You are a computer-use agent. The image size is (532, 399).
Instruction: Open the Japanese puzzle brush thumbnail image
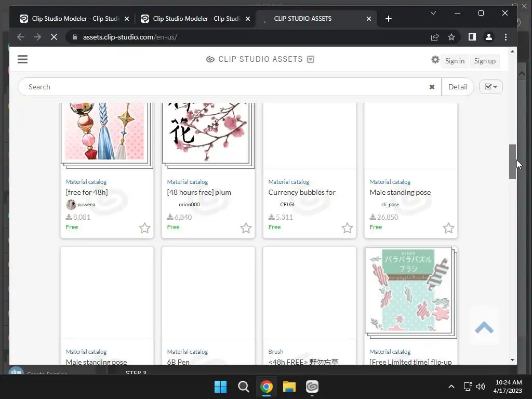tap(410, 292)
